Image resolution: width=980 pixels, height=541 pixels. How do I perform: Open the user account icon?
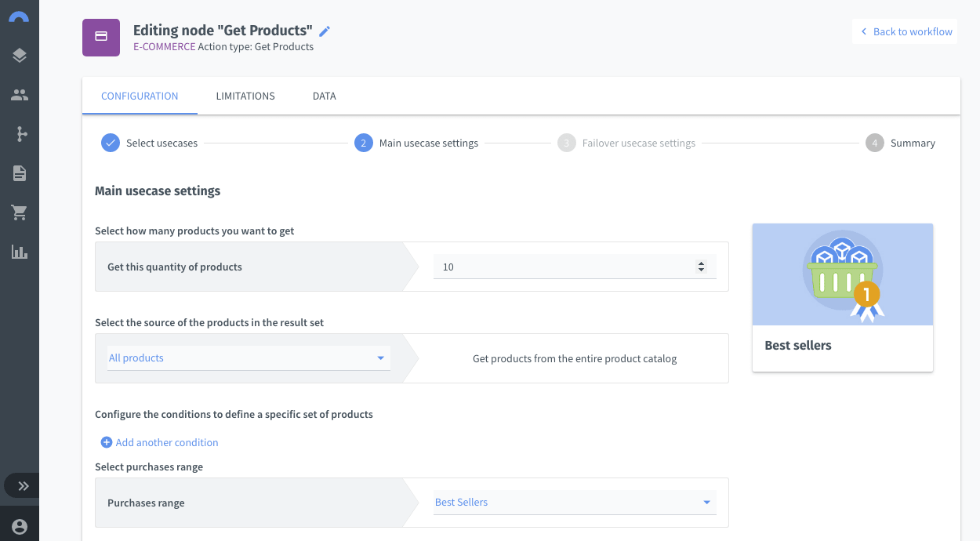pyautogui.click(x=20, y=527)
